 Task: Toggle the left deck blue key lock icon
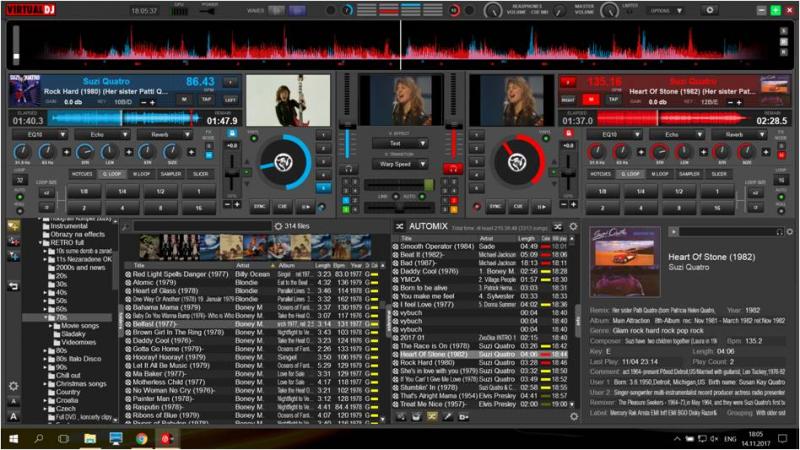(x=232, y=133)
